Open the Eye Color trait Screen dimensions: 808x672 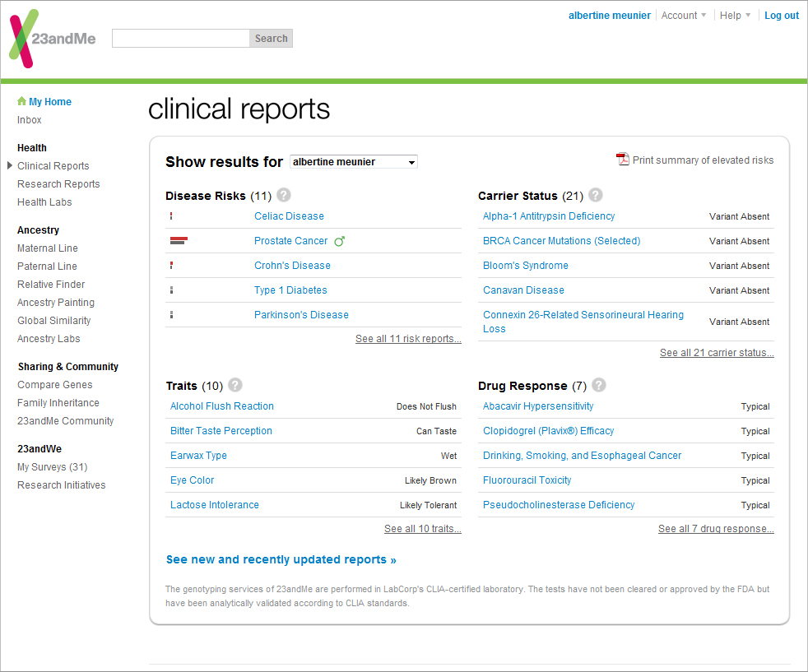click(193, 480)
